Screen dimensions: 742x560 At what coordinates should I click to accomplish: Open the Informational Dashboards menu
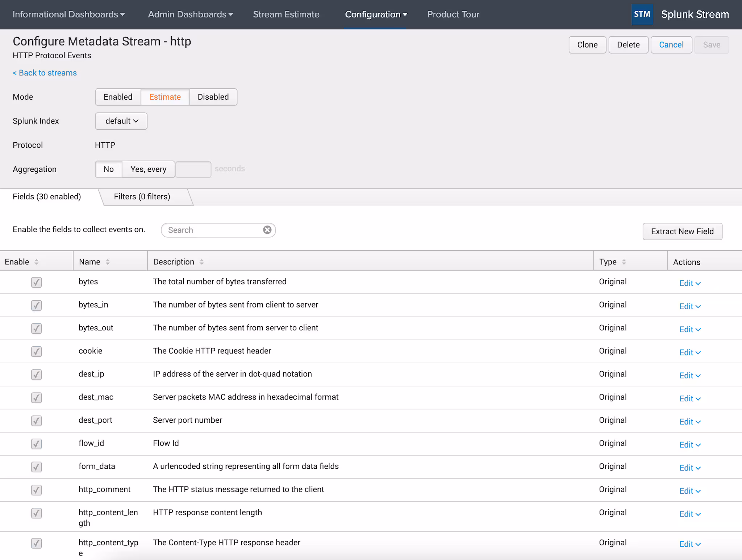[68, 14]
